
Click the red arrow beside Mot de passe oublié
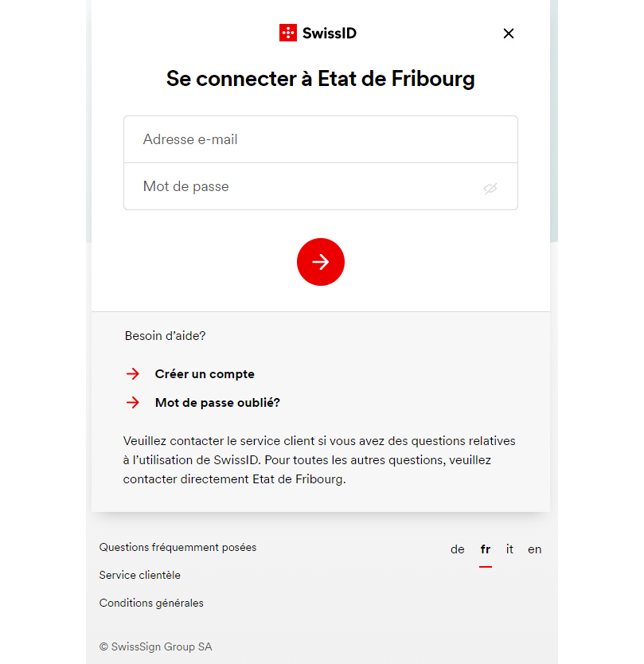[133, 403]
